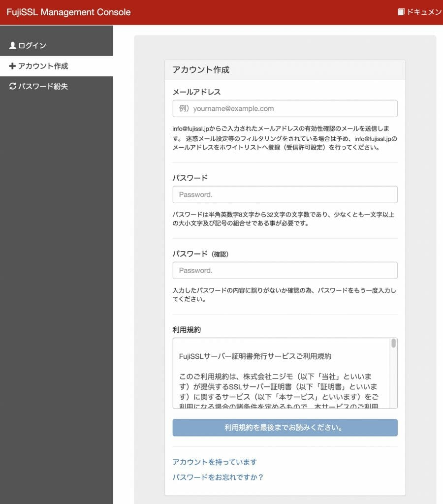Open the パスワードをお忘れですか？ link
Screen dimensions: 443x504
pos(218,477)
